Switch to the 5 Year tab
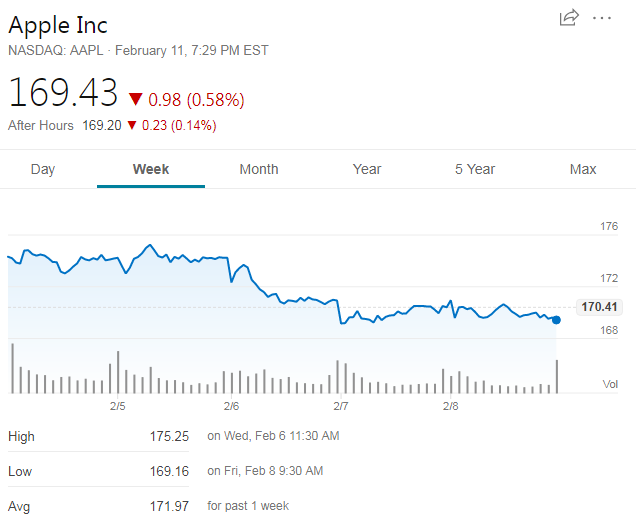 point(475,169)
